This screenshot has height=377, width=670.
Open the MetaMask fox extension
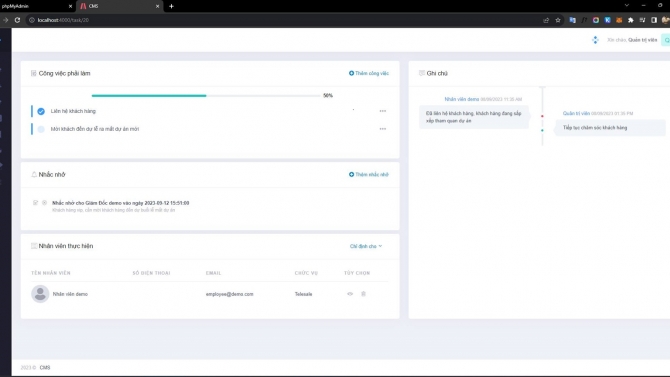[619, 20]
